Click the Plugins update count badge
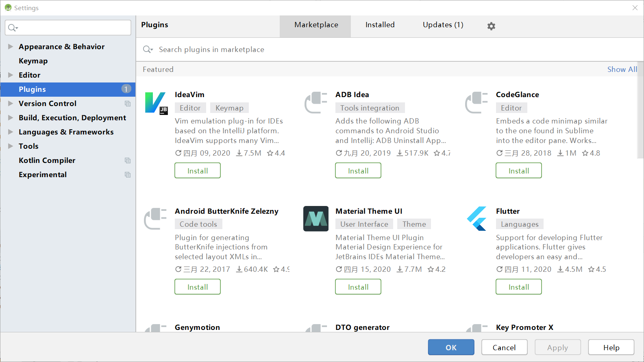This screenshot has height=362, width=644. pyautogui.click(x=126, y=89)
